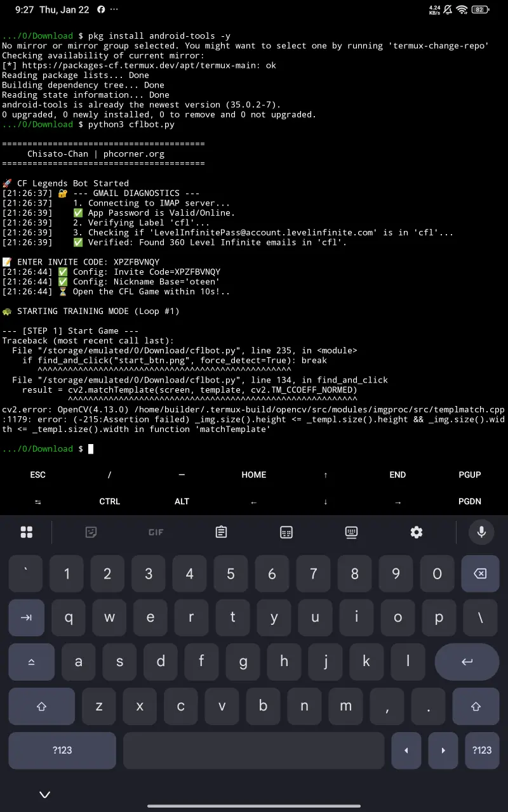
Task: Move cursor right with keyboard arrow
Action: coord(443,750)
